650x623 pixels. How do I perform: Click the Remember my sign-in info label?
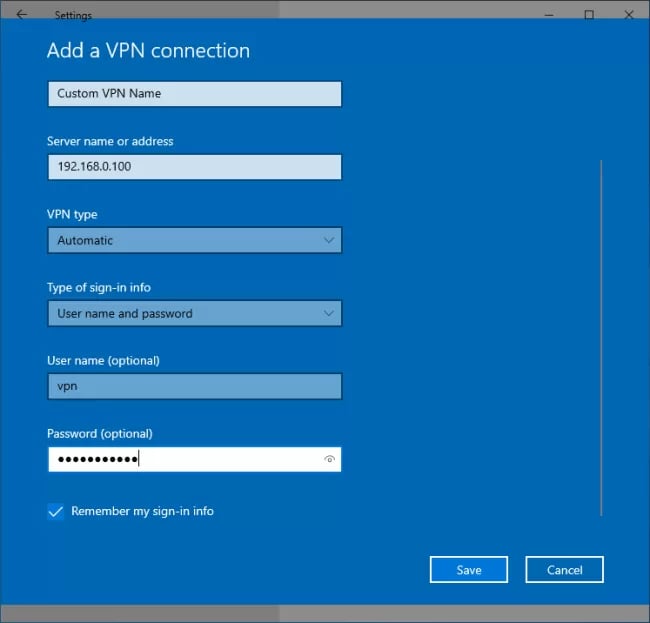click(142, 511)
